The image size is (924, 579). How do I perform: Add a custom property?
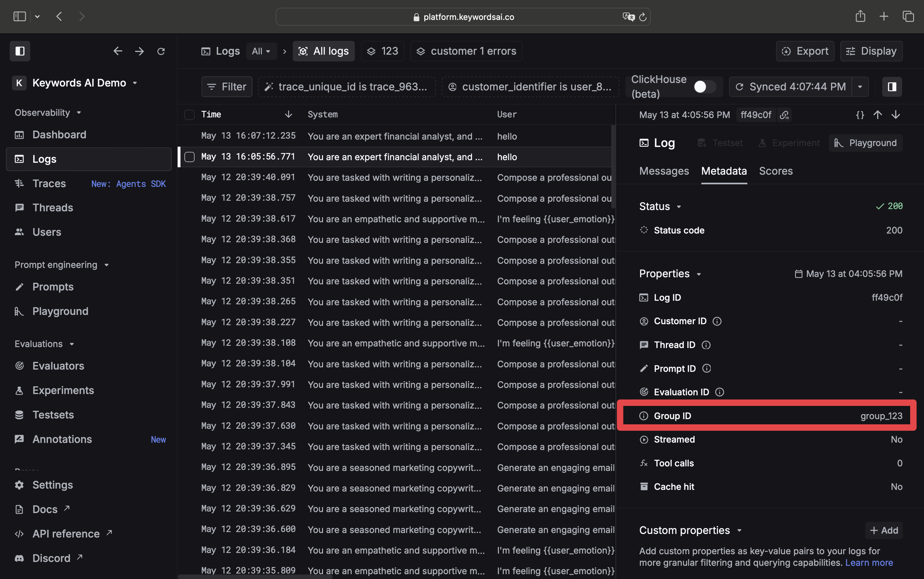(x=883, y=530)
